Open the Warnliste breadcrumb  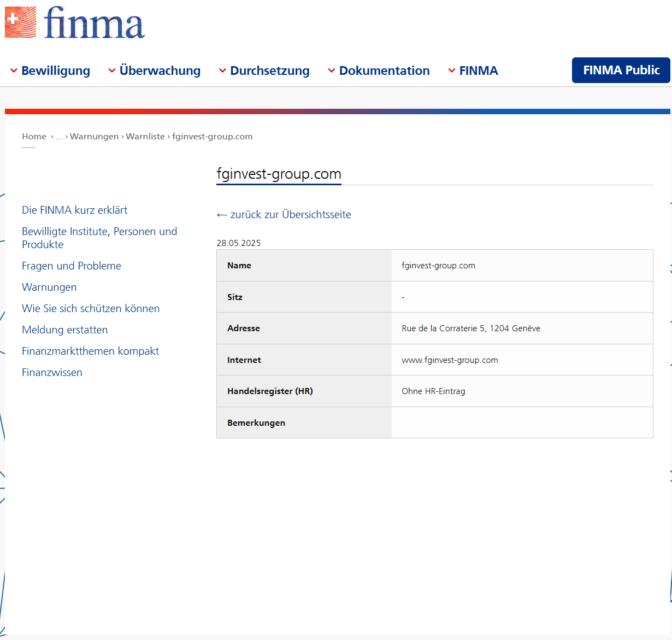coord(145,137)
